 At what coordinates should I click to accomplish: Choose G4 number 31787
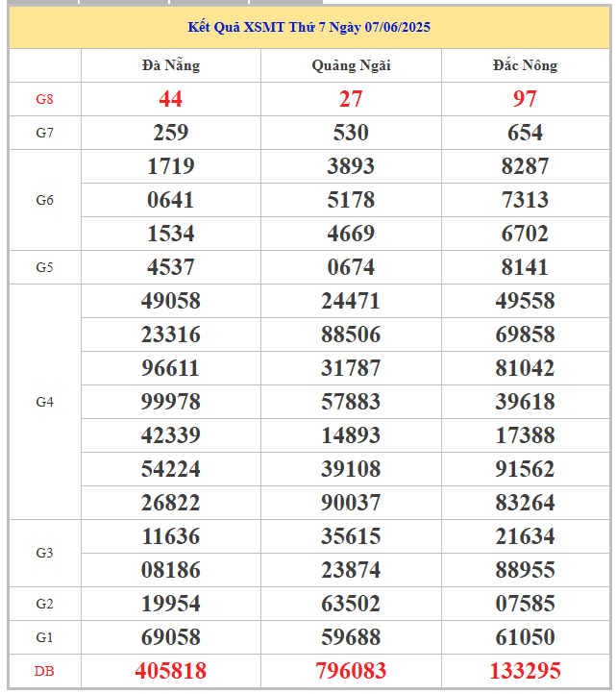351,368
